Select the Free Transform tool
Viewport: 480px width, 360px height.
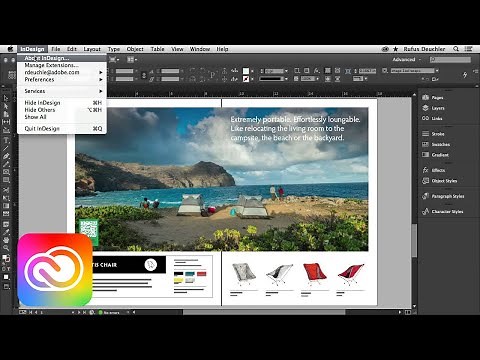[x=6, y=198]
